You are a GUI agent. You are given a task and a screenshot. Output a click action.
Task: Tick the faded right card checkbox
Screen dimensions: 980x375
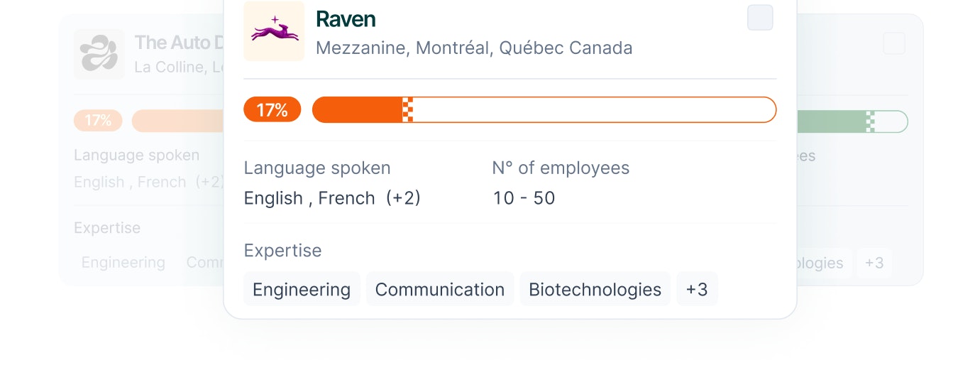tap(894, 43)
